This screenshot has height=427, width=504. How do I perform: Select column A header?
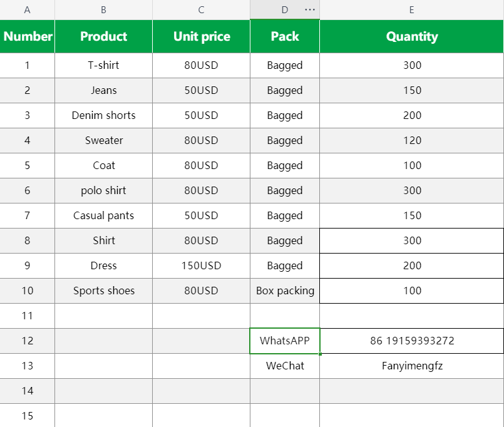point(27,10)
